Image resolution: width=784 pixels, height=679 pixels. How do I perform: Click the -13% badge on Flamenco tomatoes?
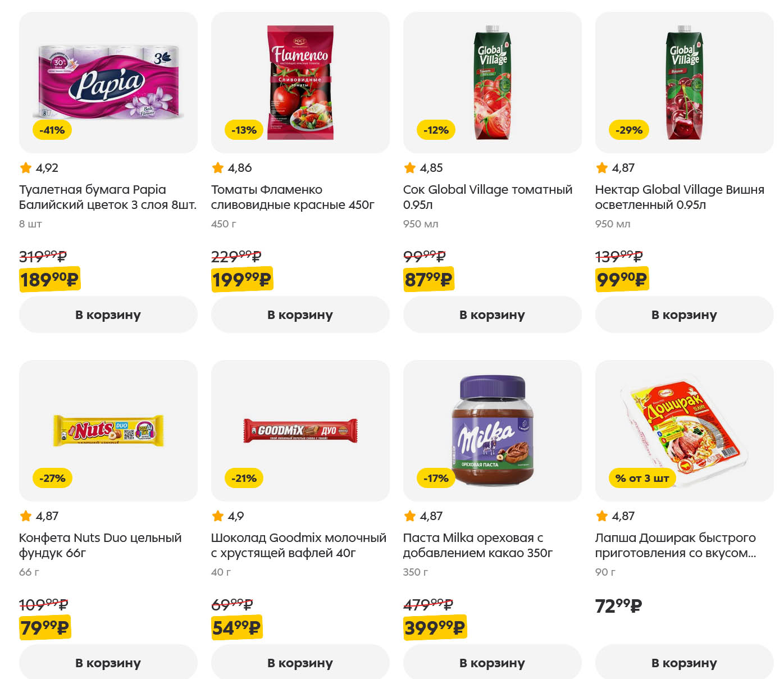tap(244, 130)
